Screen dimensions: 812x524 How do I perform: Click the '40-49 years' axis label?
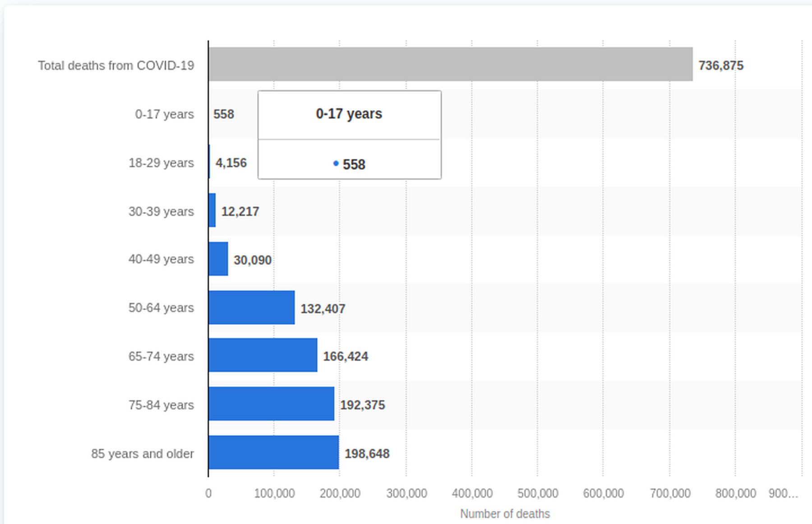coord(161,259)
